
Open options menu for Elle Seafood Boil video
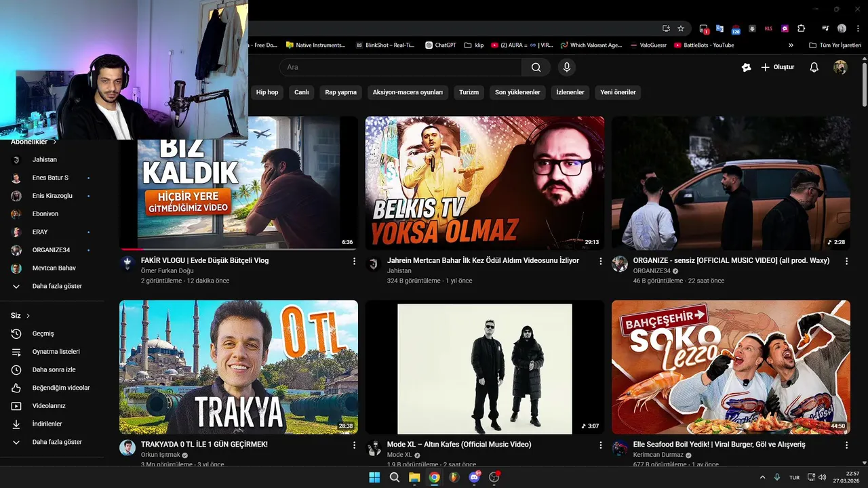pyautogui.click(x=846, y=445)
